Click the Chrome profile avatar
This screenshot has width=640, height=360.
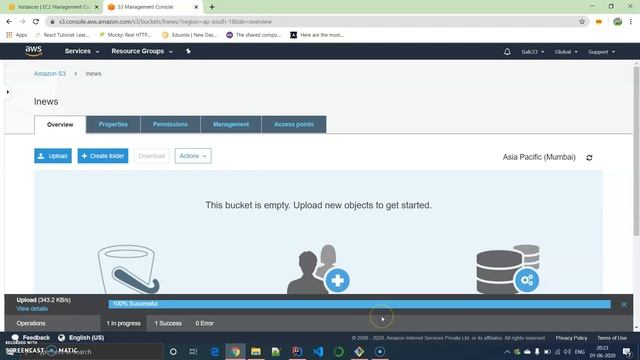(x=618, y=22)
